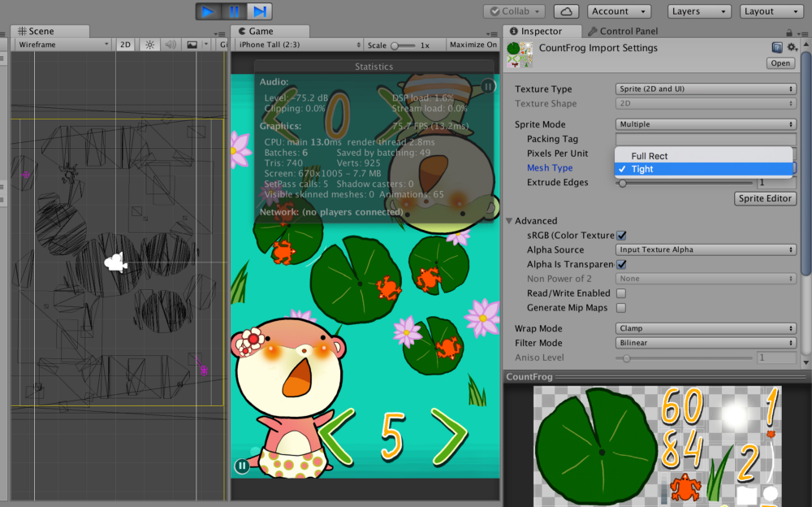
Task: Open the help book icon in the Inspector
Action: pos(777,48)
